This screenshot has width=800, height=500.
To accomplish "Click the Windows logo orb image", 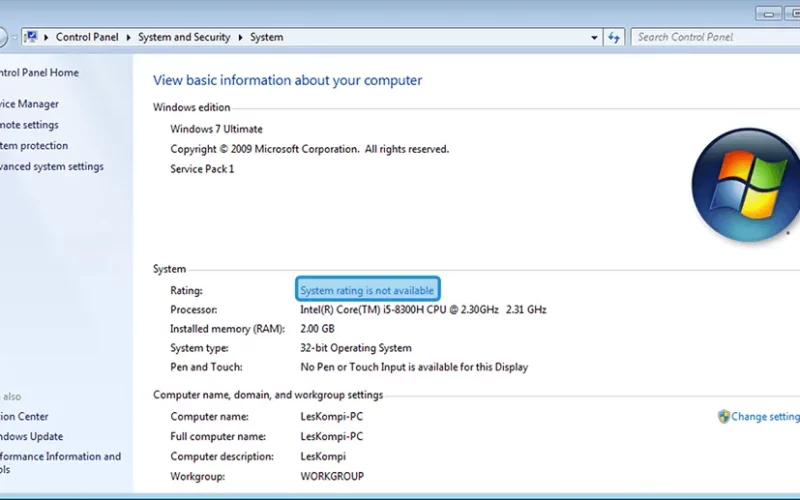I will (x=745, y=185).
